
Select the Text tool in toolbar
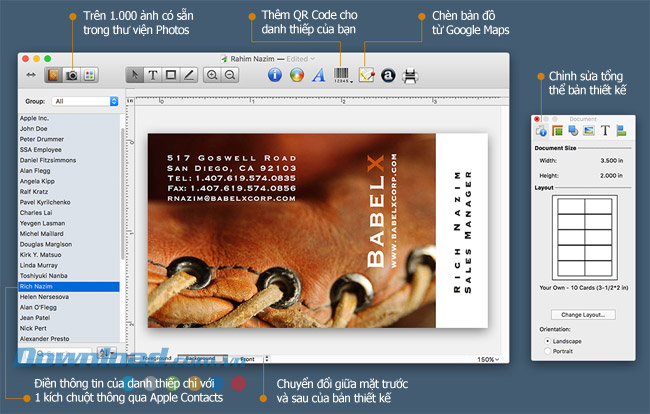(153, 75)
